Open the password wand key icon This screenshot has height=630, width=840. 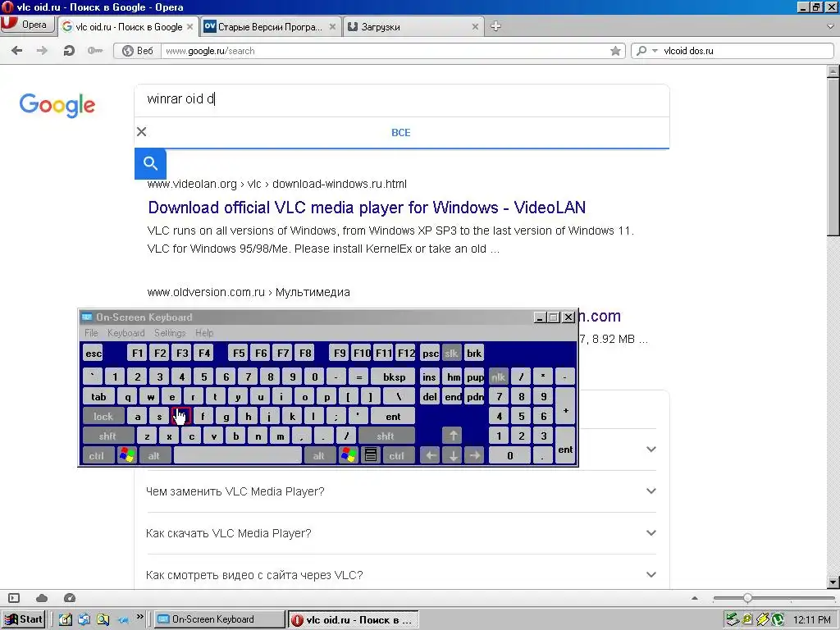95,51
